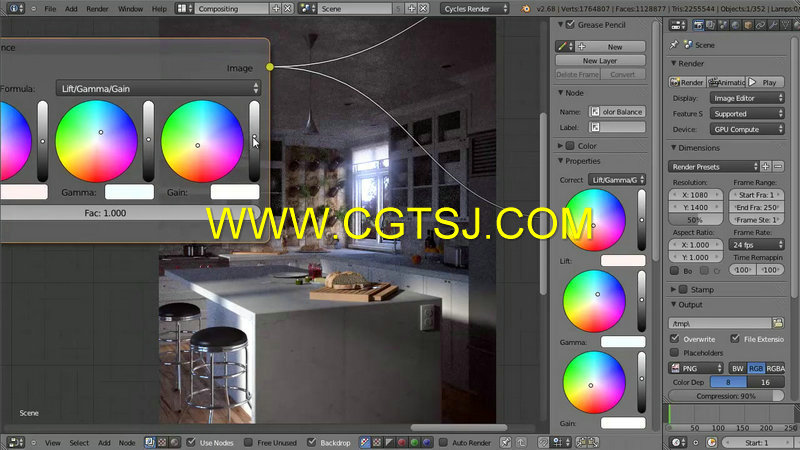Open the Help menu
This screenshot has height=450, width=800.
point(159,9)
